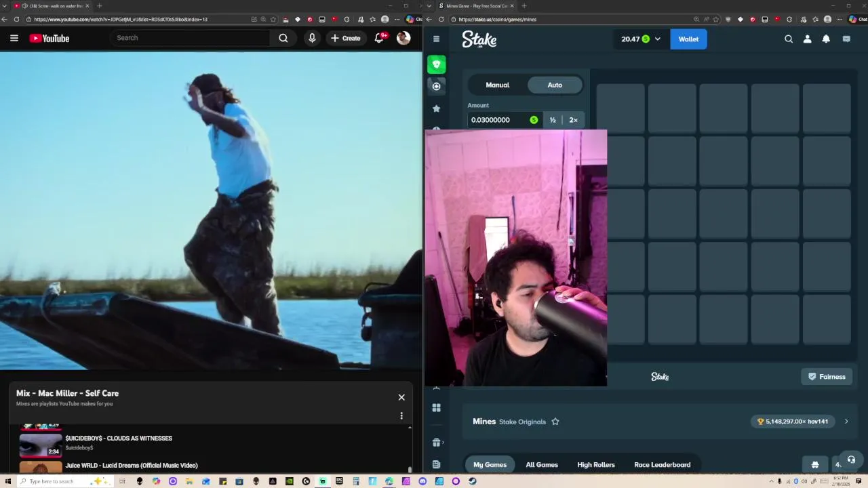Open favourites star in Stake sidebar
Viewport: 868px width, 488px height.
437,108
